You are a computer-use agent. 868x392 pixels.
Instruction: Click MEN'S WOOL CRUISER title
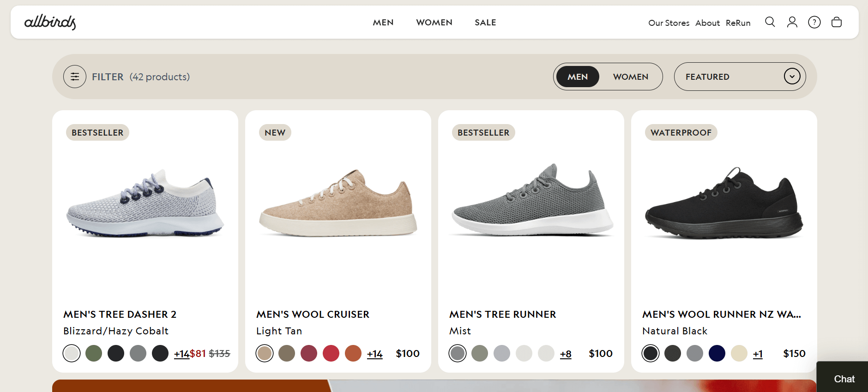coord(313,315)
